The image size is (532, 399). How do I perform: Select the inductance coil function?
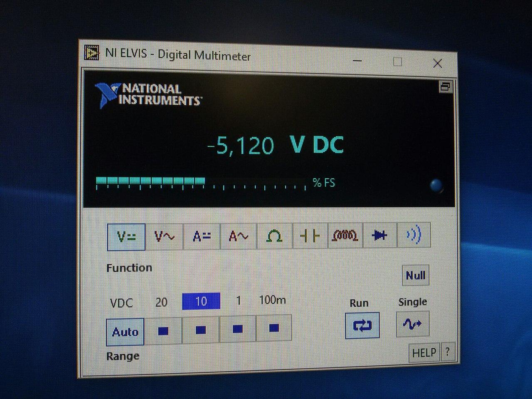coord(345,236)
